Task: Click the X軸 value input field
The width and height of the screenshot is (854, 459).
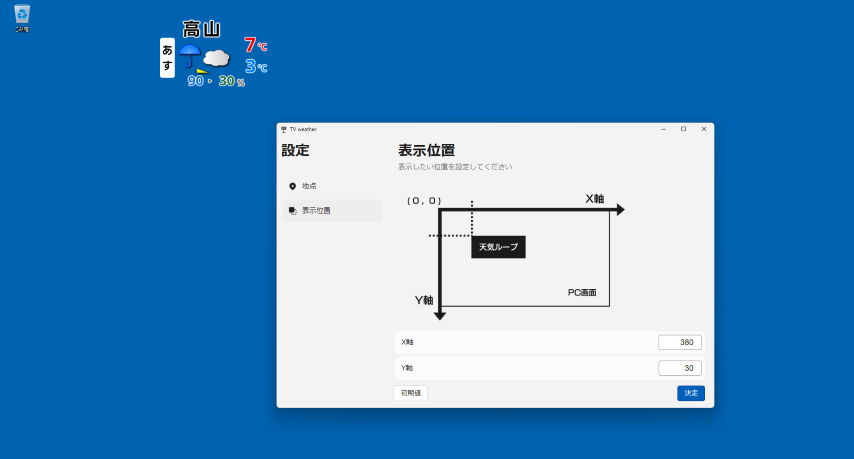Action: pos(680,342)
